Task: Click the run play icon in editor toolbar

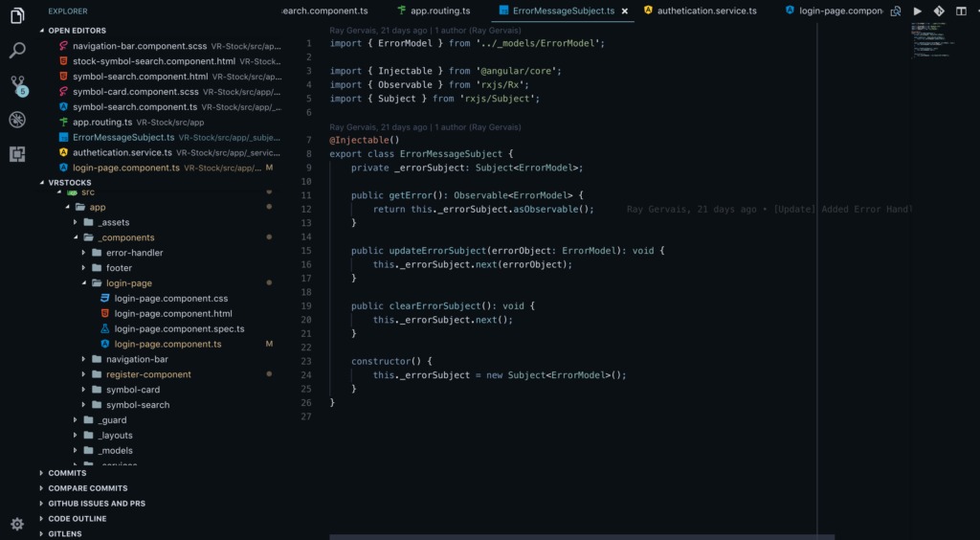Action: pyautogui.click(x=918, y=11)
